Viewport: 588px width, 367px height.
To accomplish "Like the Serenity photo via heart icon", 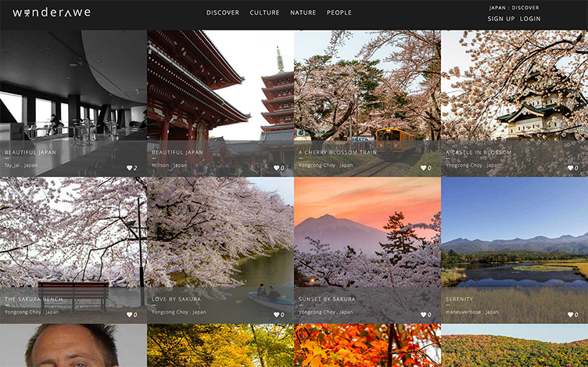I will pyautogui.click(x=571, y=315).
